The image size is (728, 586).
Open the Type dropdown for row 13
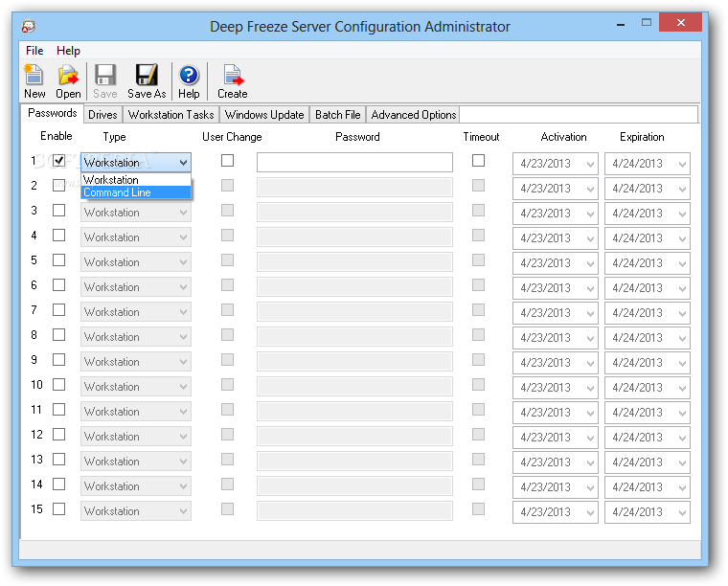click(x=136, y=462)
